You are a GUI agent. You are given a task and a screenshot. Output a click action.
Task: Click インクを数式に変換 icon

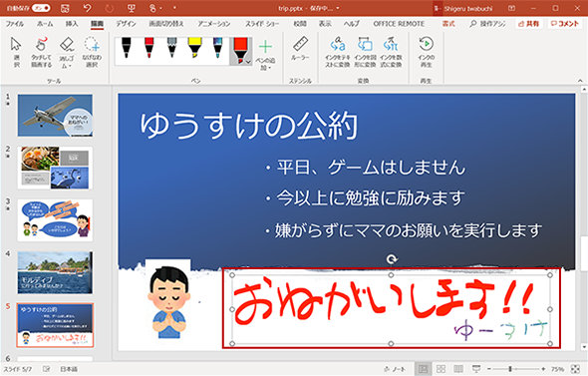[x=391, y=52]
